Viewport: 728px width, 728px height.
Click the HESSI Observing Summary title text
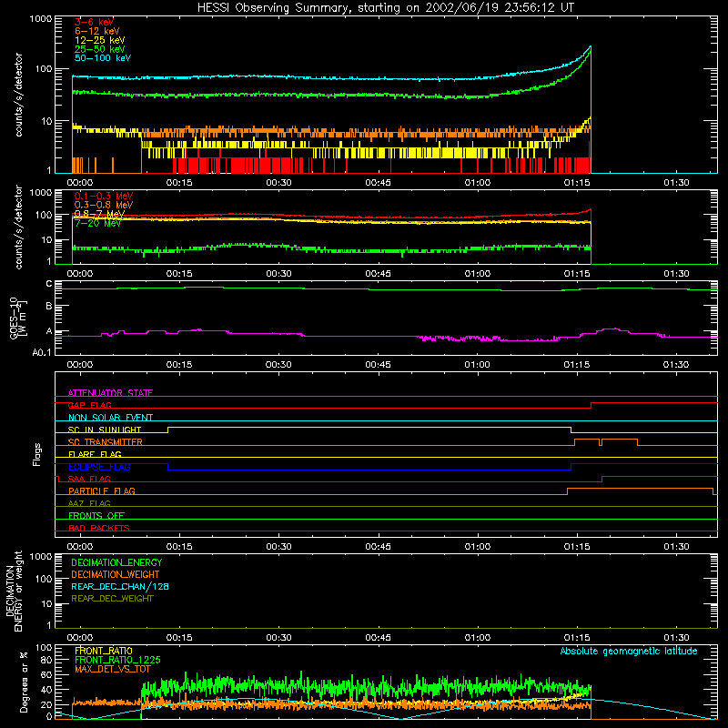coord(385,7)
